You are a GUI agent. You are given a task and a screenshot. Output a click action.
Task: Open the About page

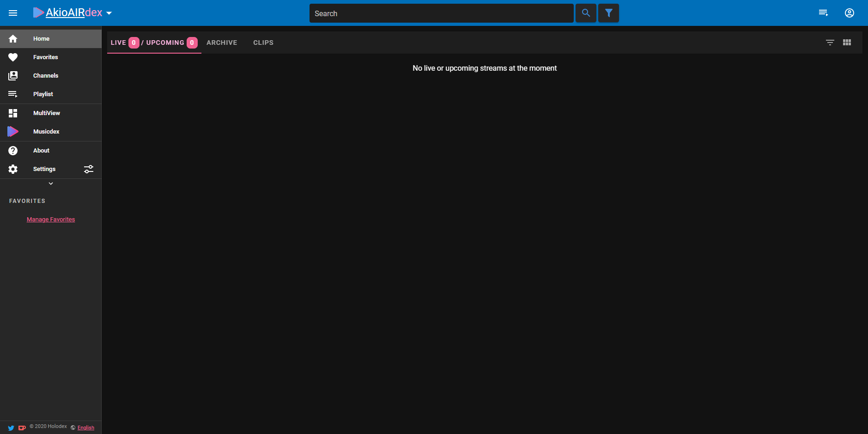(x=51, y=151)
